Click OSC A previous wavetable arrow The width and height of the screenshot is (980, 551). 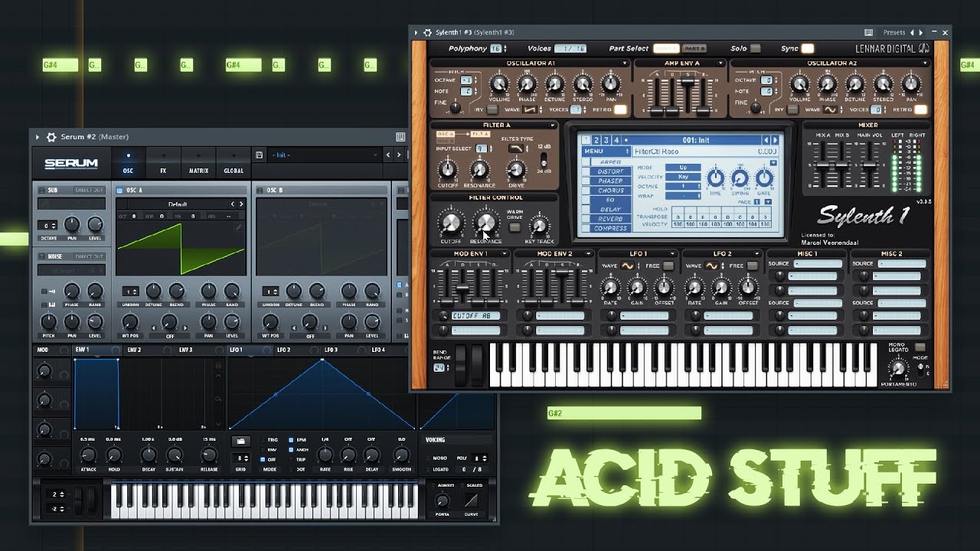[x=233, y=204]
